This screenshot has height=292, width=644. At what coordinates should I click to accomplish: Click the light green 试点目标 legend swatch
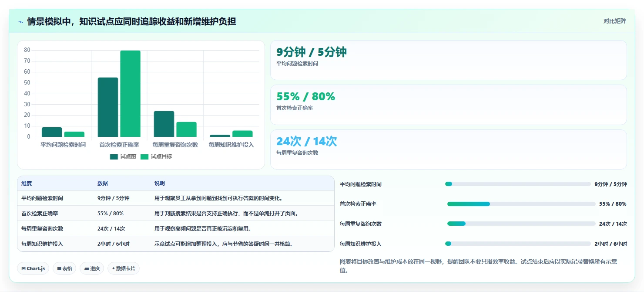coord(144,156)
